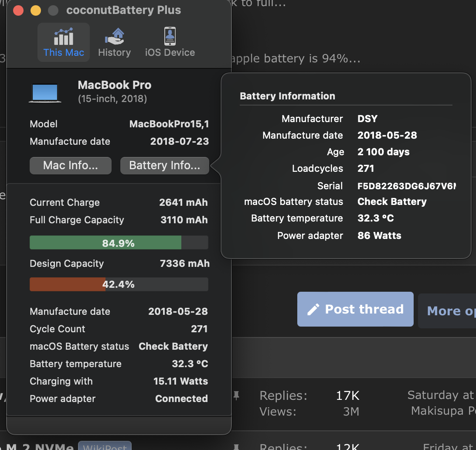Image resolution: width=476 pixels, height=450 pixels.
Task: Click the Battery Information popover heading
Action: (287, 96)
